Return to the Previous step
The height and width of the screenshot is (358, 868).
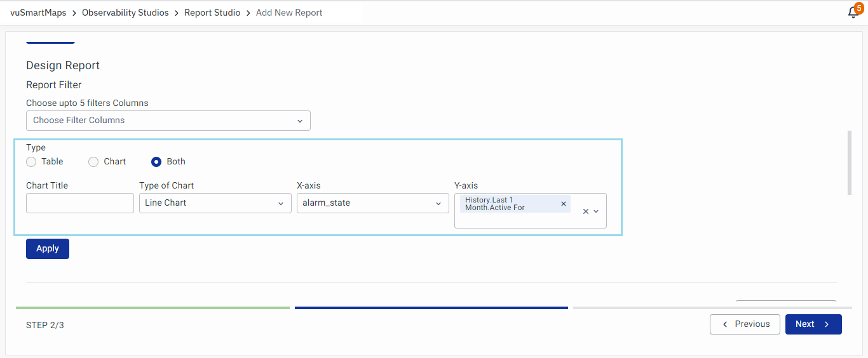pos(745,324)
